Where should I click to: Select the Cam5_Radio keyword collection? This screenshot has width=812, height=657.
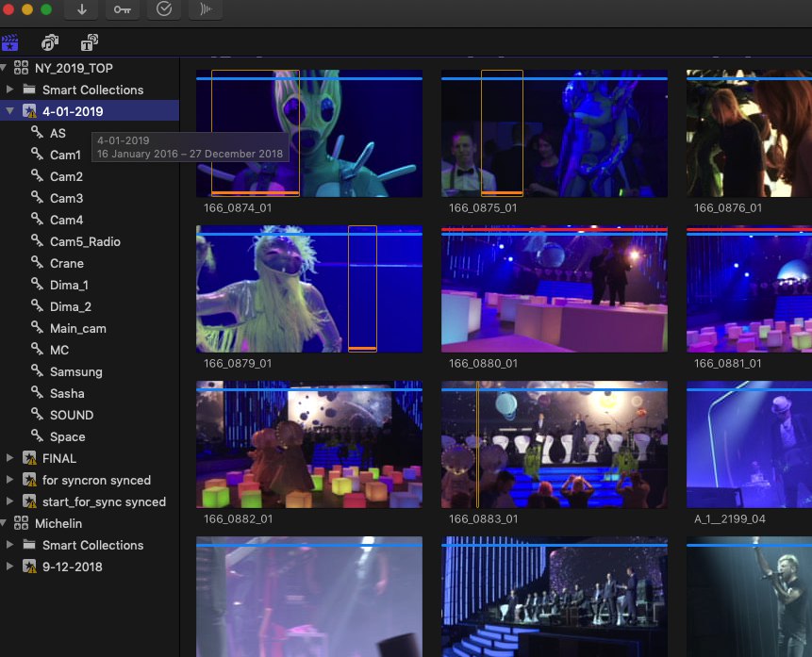pyautogui.click(x=85, y=242)
